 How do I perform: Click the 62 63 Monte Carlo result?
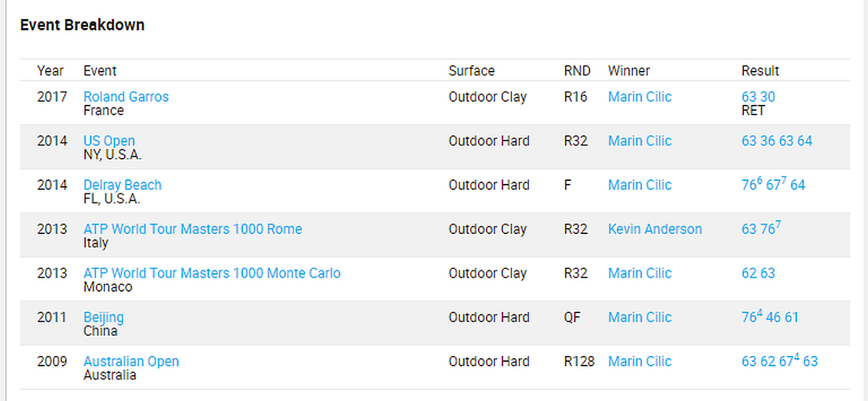758,273
